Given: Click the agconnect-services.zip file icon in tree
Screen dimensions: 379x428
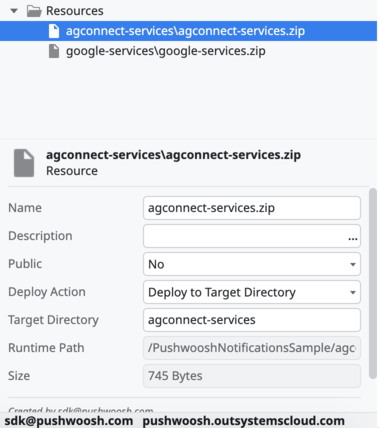Looking at the screenshot, I should tap(54, 31).
